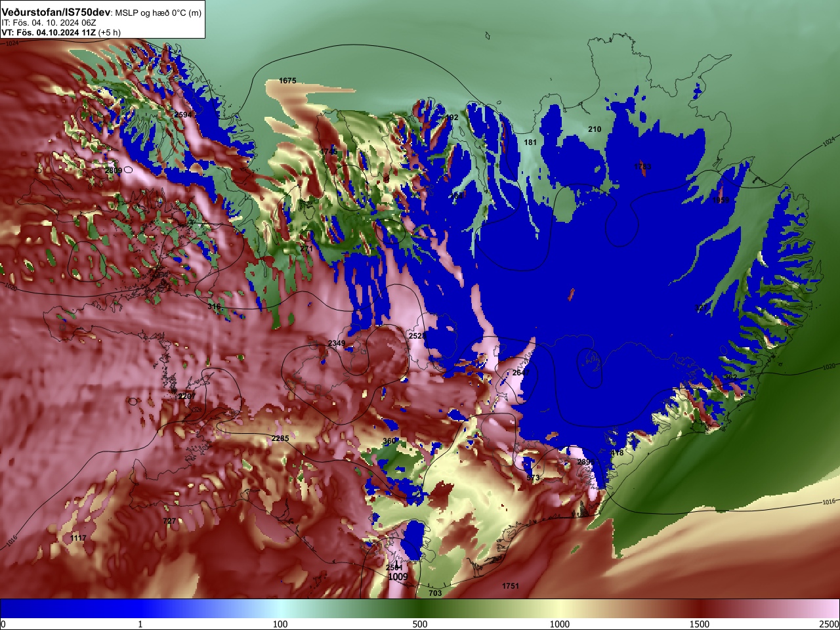This screenshot has width=840, height=630.
Task: Select the freezing level value 2594
Action: [183, 115]
